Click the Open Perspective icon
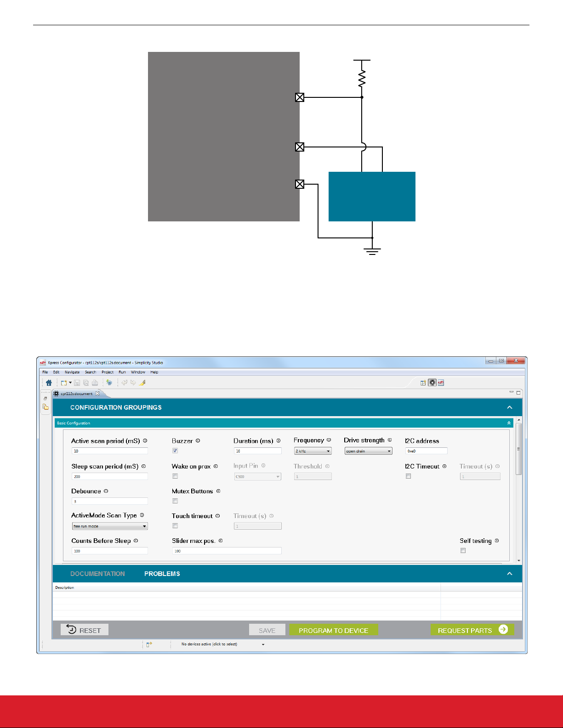The width and height of the screenshot is (563, 728). (x=423, y=383)
